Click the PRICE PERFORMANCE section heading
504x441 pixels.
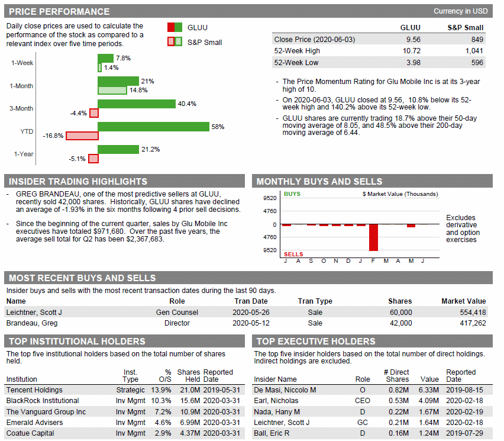point(59,12)
